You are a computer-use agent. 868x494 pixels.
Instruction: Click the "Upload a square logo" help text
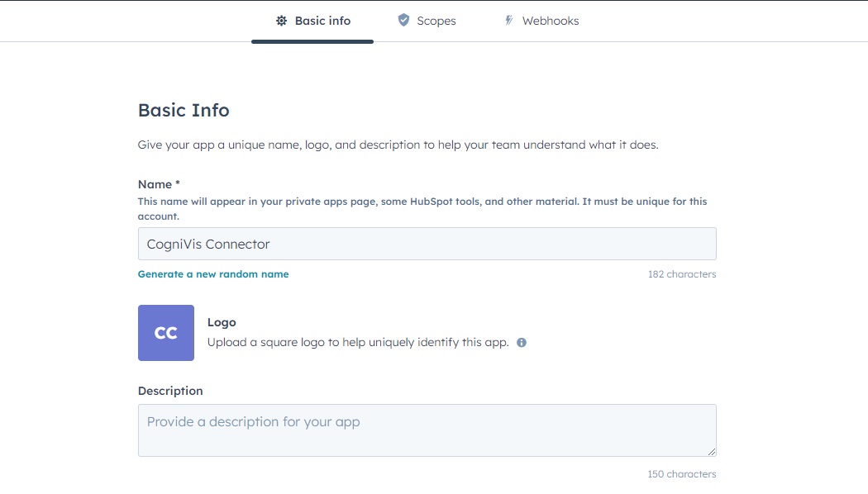tap(357, 342)
